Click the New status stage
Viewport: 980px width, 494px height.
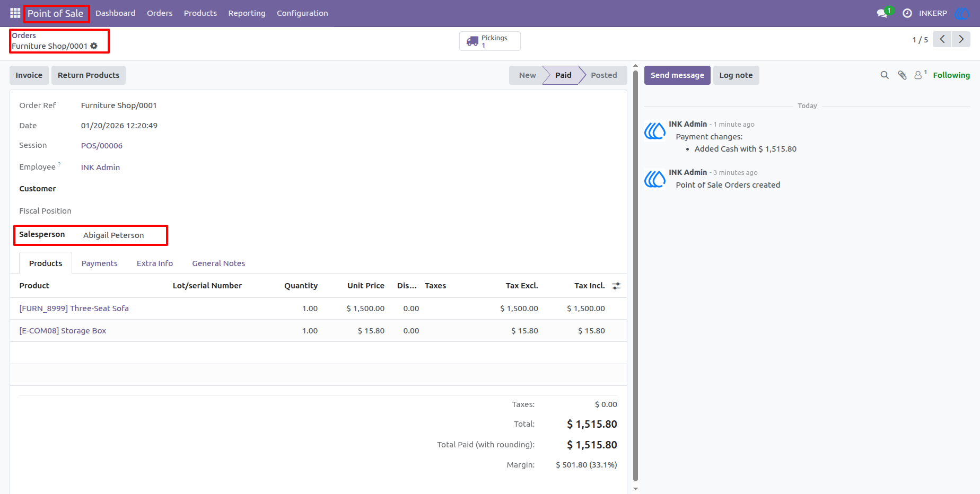[527, 75]
